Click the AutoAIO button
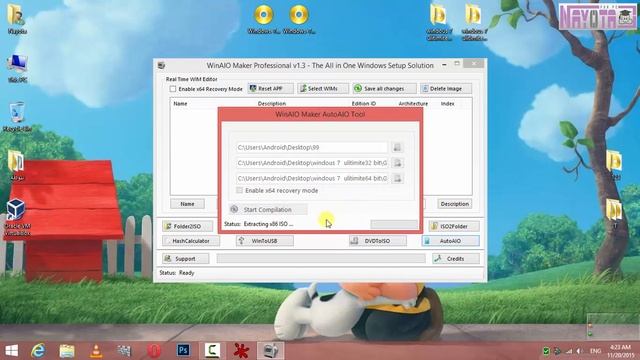 pos(451,241)
